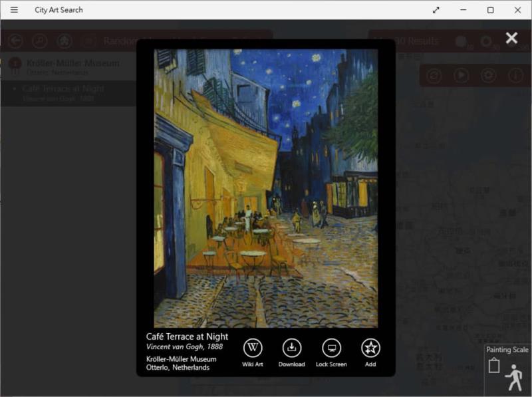Screen dimensions: 532x397
Task: Click the dimmed refresh icon left of the play button
Action: pyautogui.click(x=434, y=75)
